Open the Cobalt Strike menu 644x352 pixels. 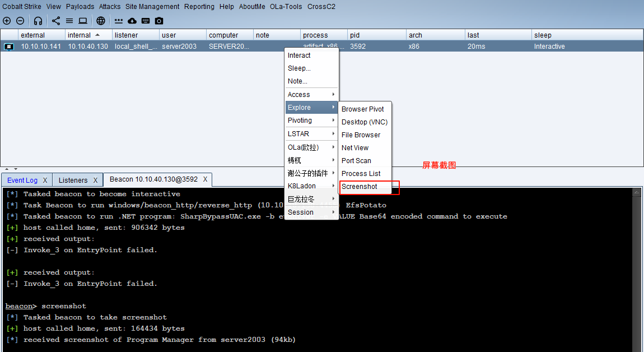(22, 7)
